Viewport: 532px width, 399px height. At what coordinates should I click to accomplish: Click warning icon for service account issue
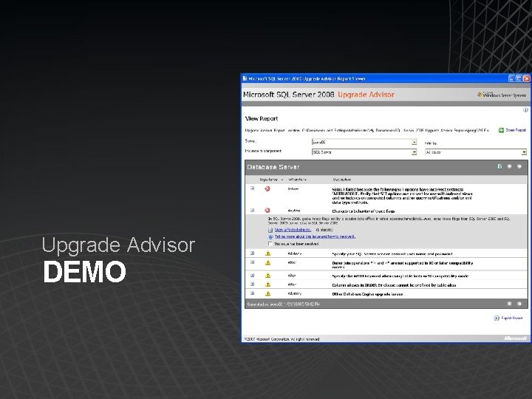267,253
